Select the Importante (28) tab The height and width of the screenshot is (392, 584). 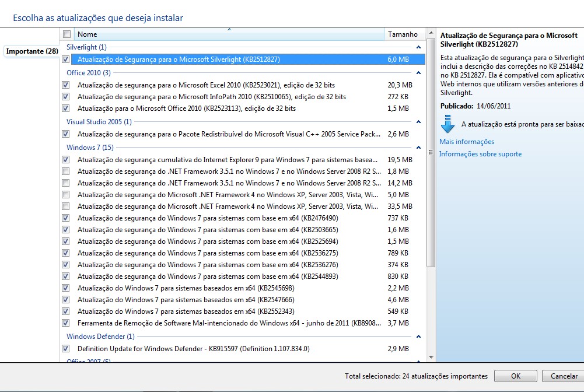pyautogui.click(x=32, y=51)
